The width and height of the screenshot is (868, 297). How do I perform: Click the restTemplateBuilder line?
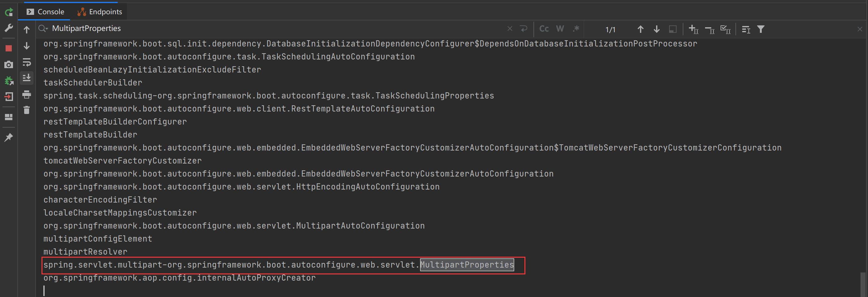[90, 135]
